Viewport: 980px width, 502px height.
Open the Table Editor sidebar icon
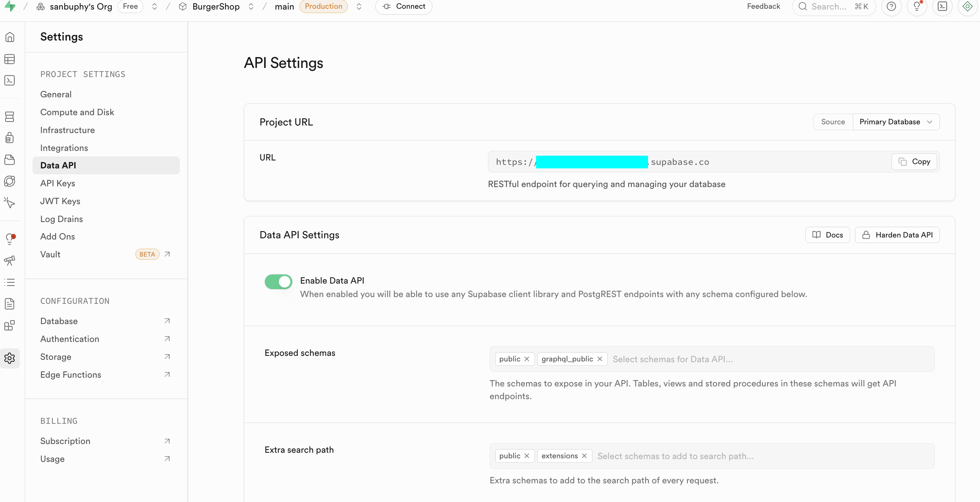click(x=10, y=59)
